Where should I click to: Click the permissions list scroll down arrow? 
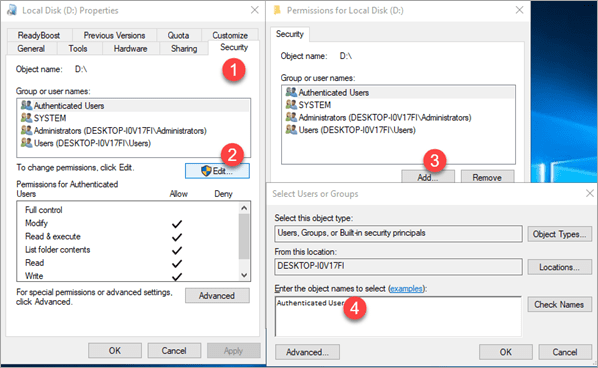tap(244, 275)
